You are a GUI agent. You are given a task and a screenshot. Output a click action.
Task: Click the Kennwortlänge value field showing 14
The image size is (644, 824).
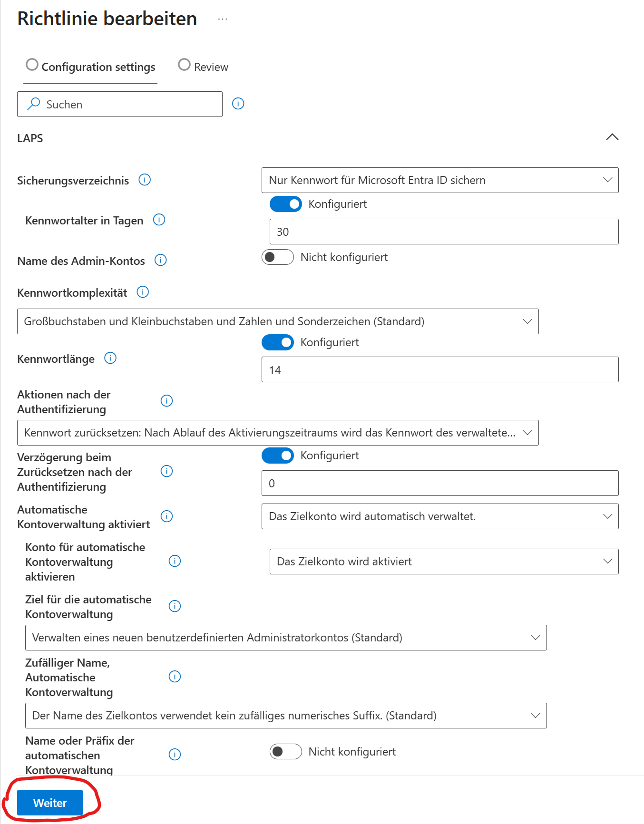[439, 370]
